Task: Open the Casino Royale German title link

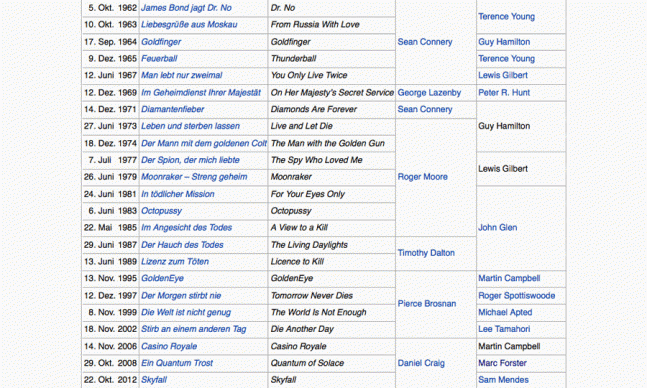Action: point(169,347)
